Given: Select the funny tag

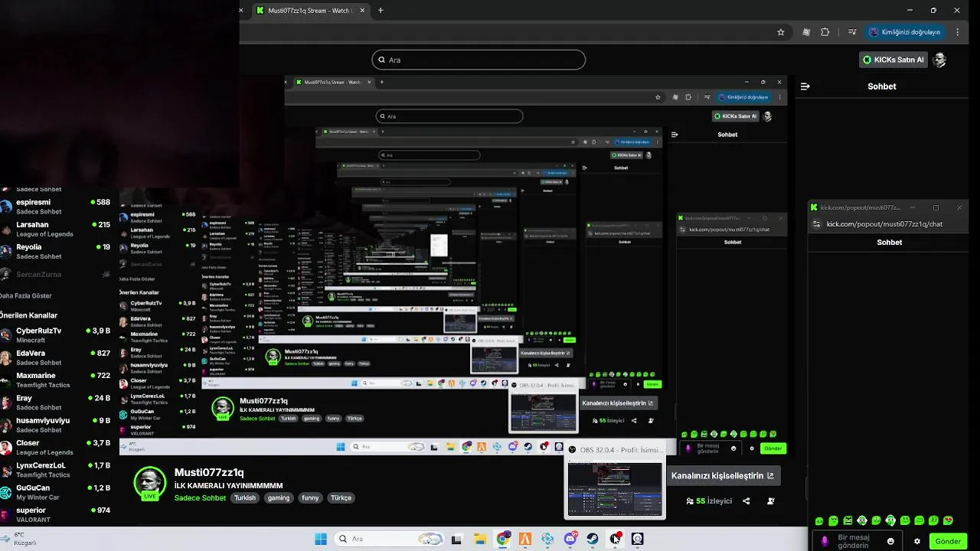Looking at the screenshot, I should pyautogui.click(x=310, y=498).
